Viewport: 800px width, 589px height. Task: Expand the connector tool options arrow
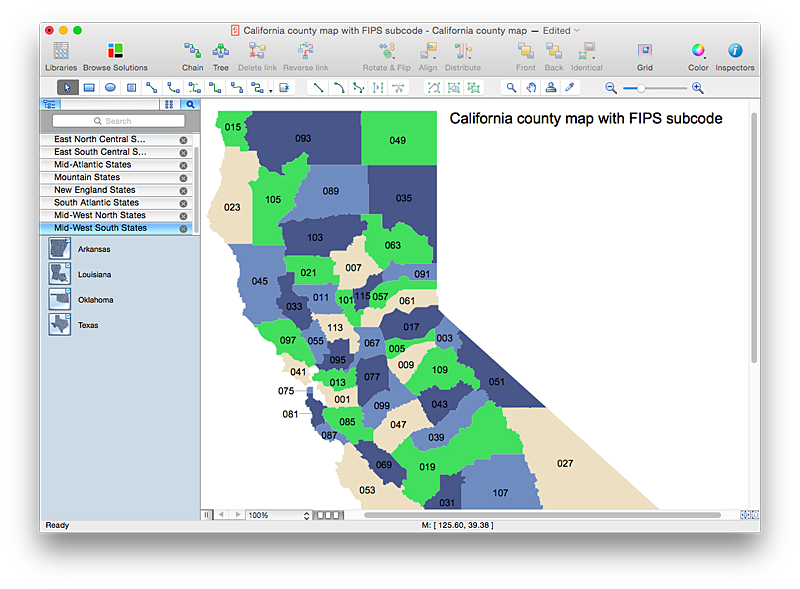click(x=271, y=90)
